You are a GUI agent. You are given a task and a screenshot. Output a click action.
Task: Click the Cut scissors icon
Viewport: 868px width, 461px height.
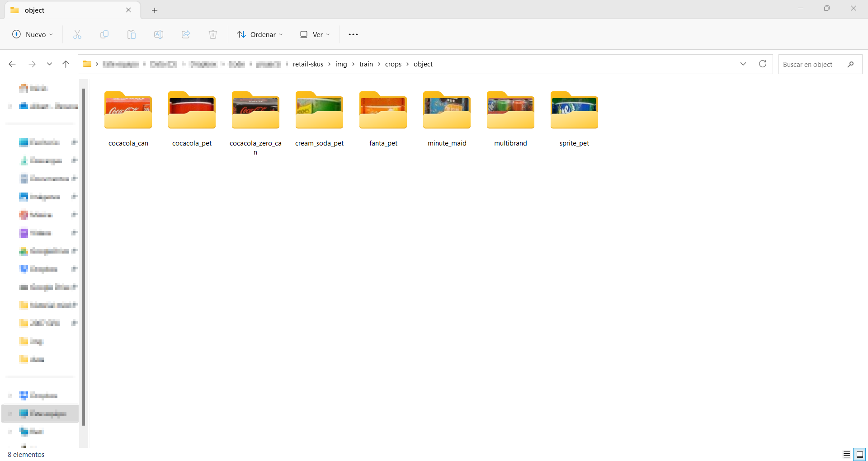[x=77, y=34]
